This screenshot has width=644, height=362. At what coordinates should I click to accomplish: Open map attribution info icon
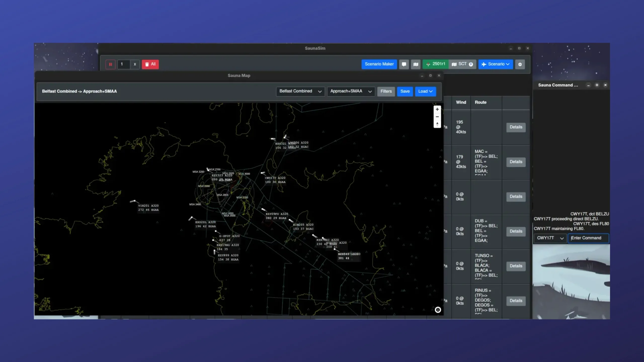coord(438,310)
